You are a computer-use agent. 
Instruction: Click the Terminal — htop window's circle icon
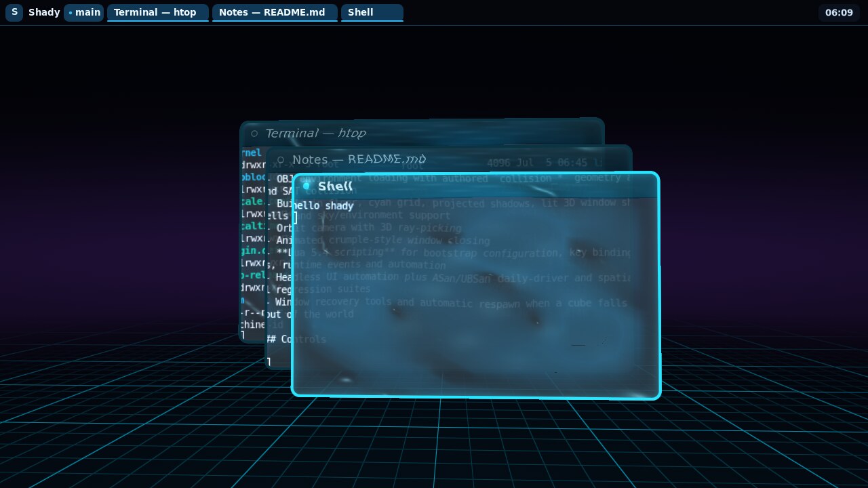tap(254, 134)
